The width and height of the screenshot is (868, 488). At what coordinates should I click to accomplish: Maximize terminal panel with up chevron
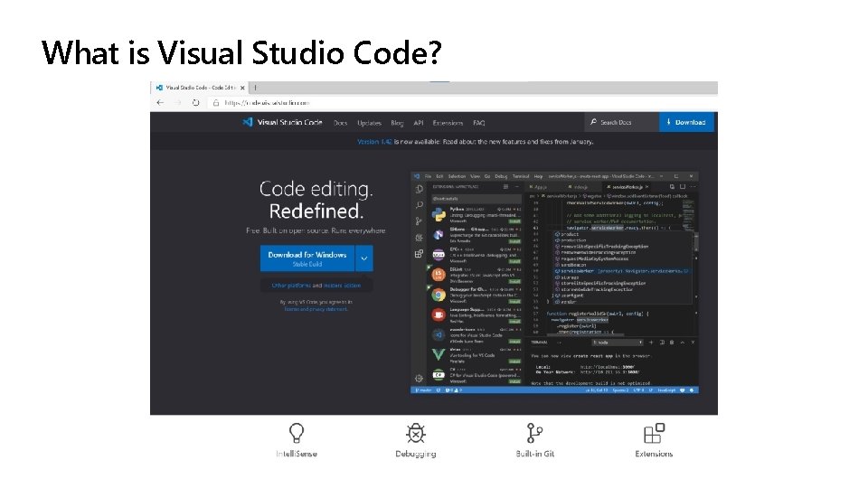[683, 343]
